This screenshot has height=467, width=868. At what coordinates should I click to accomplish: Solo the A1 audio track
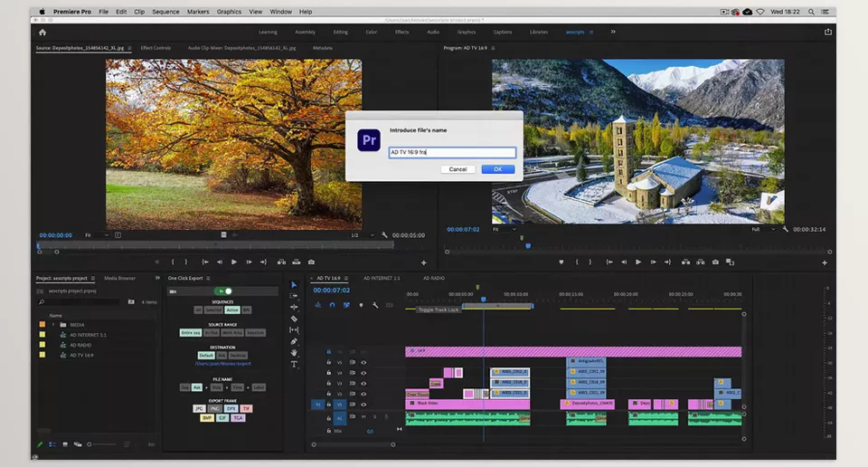click(x=374, y=416)
